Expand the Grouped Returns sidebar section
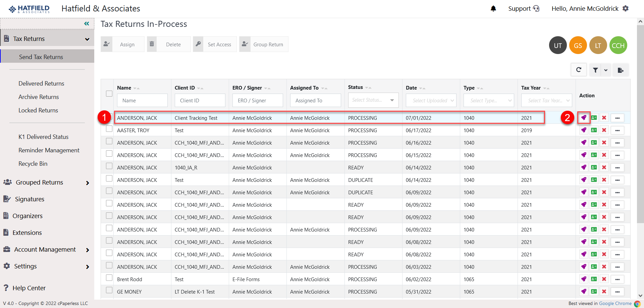Viewport: 644px width, 308px height. pos(39,182)
